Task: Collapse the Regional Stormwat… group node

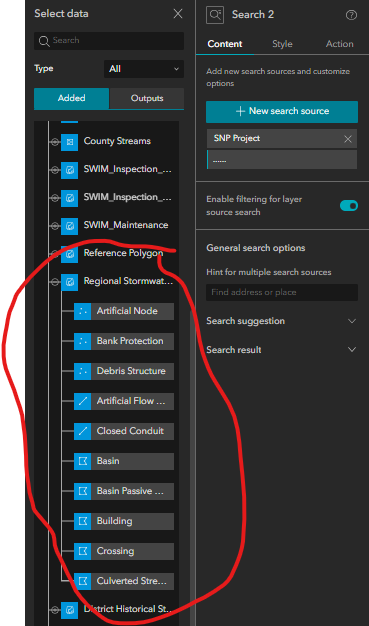Action: [x=55, y=281]
